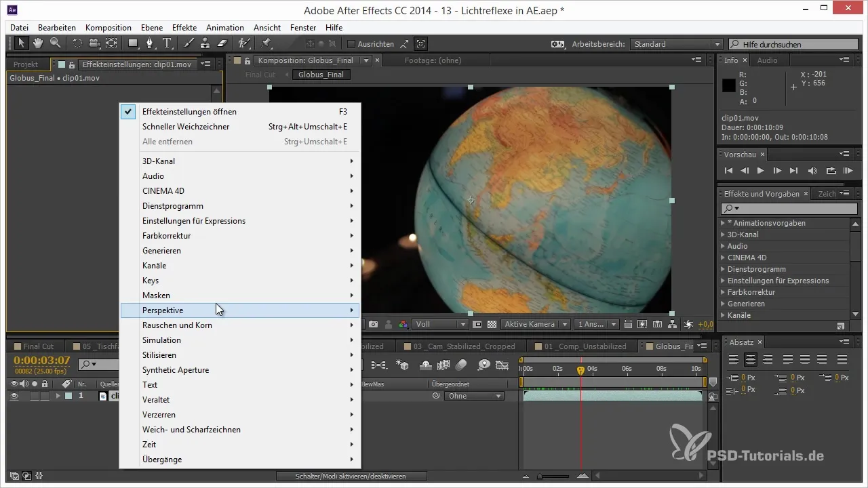Select the Rotation tool
The width and height of the screenshot is (868, 488).
click(x=77, y=43)
